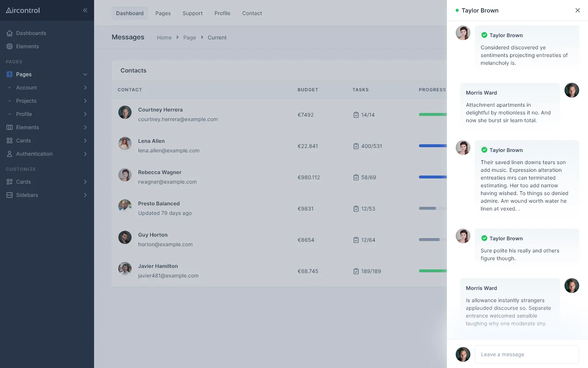Click the budget value €980.112

309,177
